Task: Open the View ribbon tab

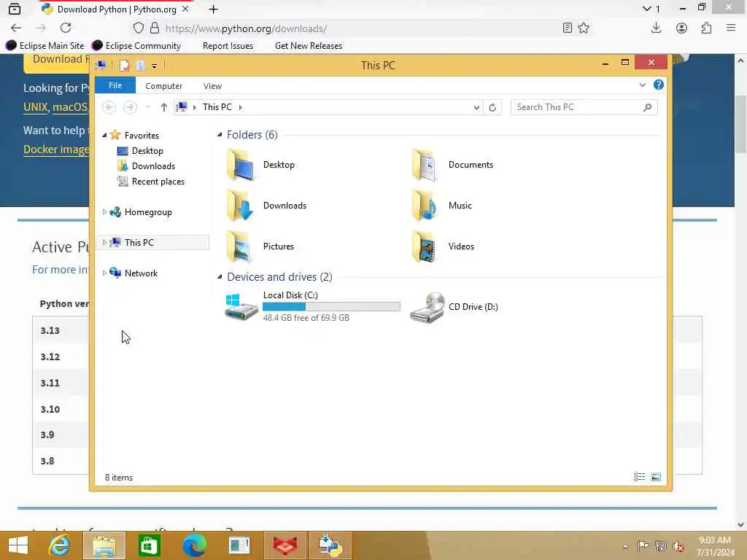Action: 212,86
